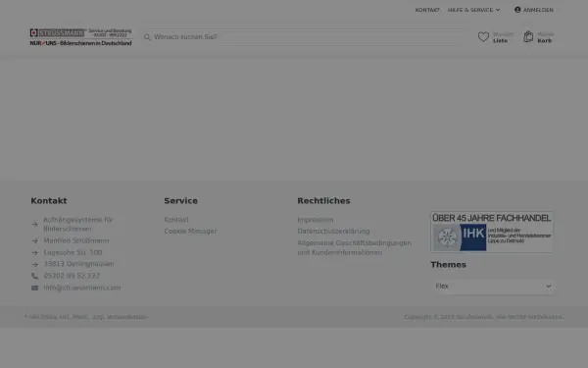The height and width of the screenshot is (368, 588).
Task: Click arrow icon beside Aufhängesysteme für Bilderschienen
Action: (x=35, y=225)
